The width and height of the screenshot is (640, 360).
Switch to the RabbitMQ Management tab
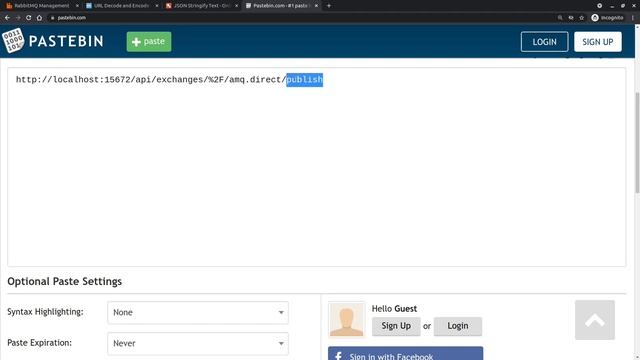pos(41,6)
